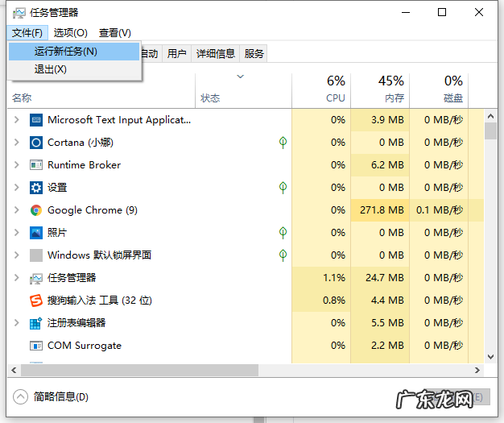504x423 pixels.
Task: Click the green leaf icon on 设置 row
Action: (x=283, y=188)
